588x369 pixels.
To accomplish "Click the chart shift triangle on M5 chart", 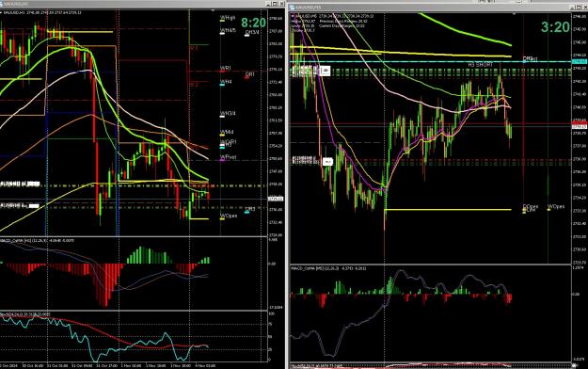I will click(x=514, y=14).
